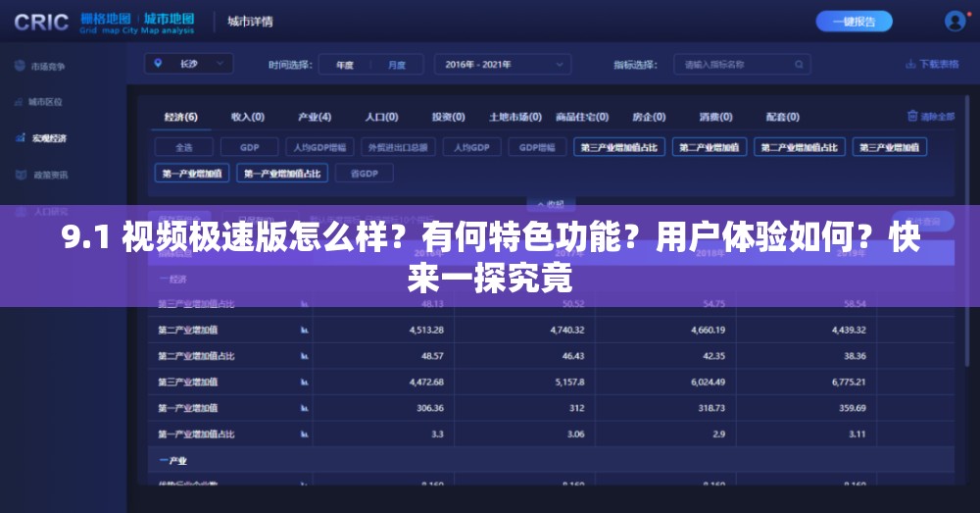Click the download icon next to 下载表格
This screenshot has width=980, height=513.
(x=910, y=64)
